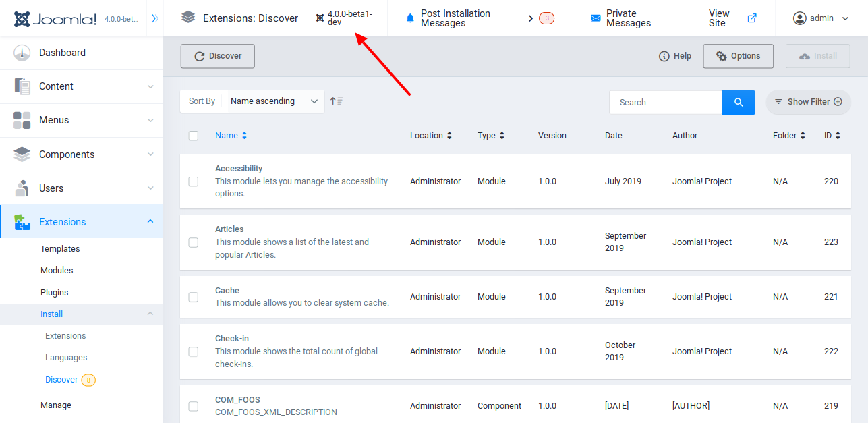The width and height of the screenshot is (868, 423).
Task: Collapse the Extensions sidebar section
Action: pyautogui.click(x=151, y=221)
